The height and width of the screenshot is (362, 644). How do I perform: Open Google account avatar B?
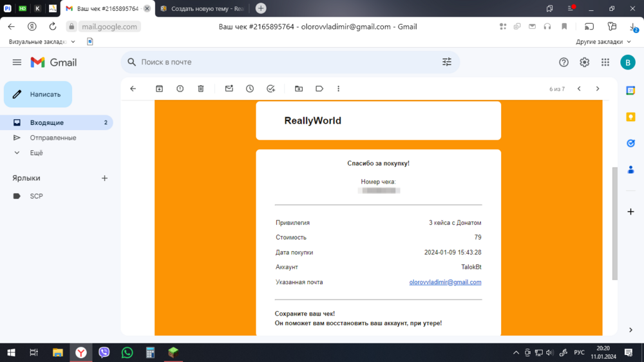pyautogui.click(x=627, y=62)
